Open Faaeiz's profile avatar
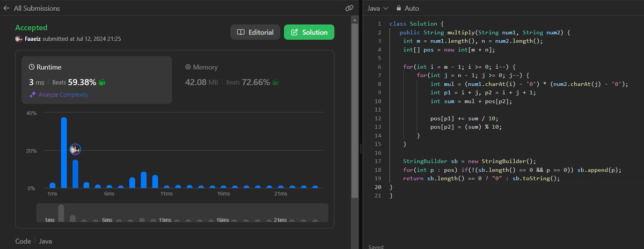The width and height of the screenshot is (644, 249). point(19,39)
